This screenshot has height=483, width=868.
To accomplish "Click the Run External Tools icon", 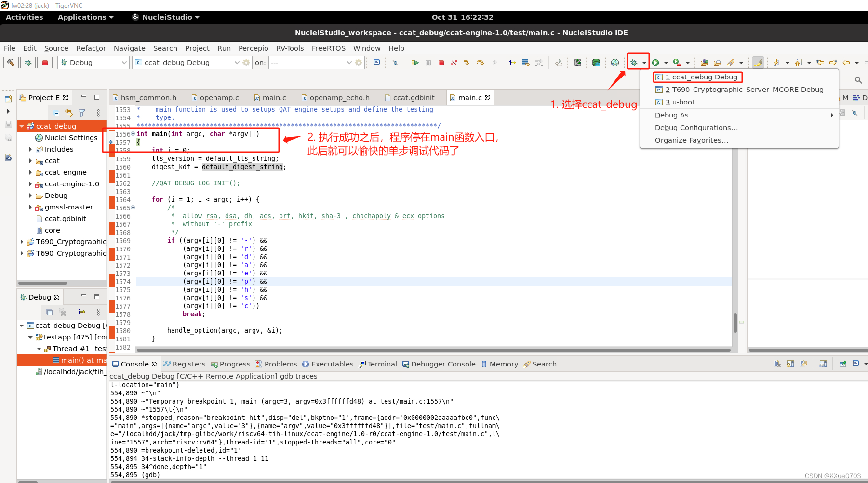I will 677,63.
